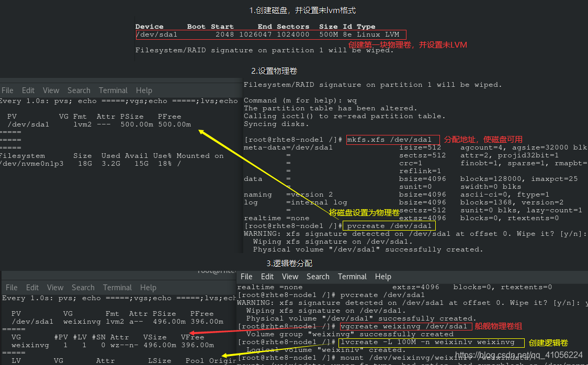Open View menu in terminal showing /dev/nvme0n1p3
This screenshot has width=588, height=365.
click(51, 90)
